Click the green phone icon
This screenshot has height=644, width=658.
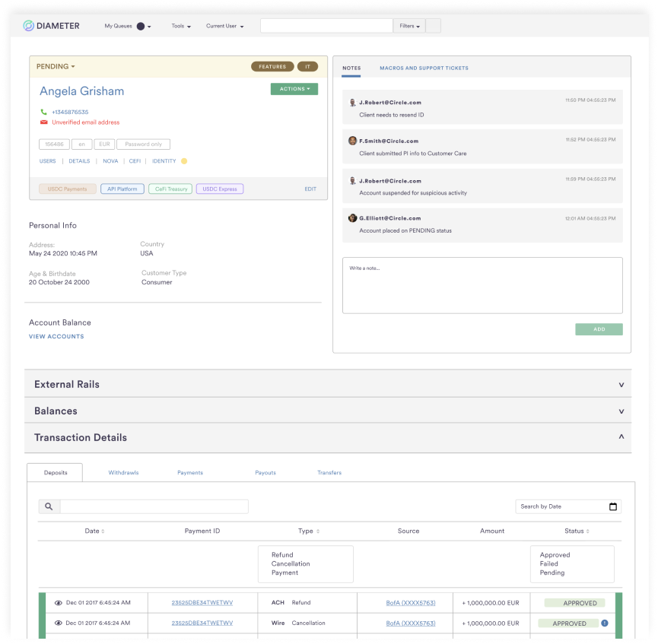[x=44, y=112]
